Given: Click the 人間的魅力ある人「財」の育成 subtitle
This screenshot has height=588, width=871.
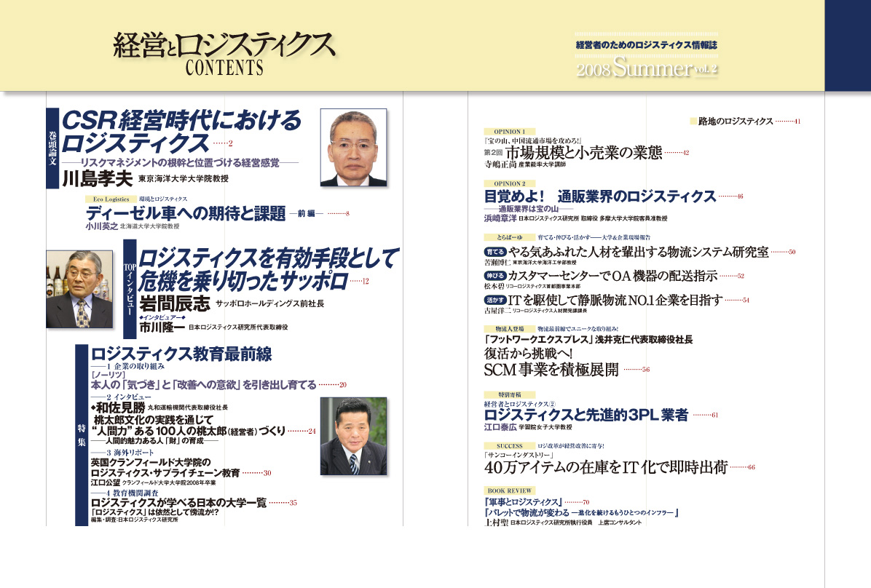Looking at the screenshot, I should click(x=154, y=441).
